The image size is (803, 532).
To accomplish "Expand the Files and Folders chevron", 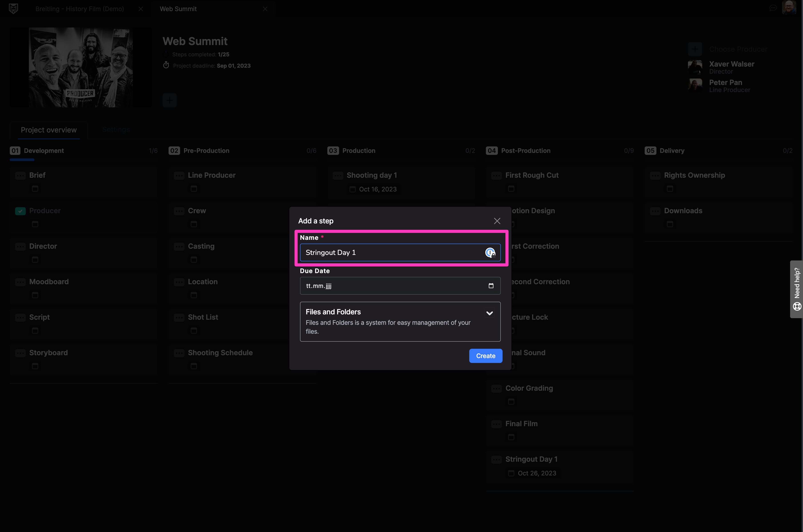I will [489, 313].
